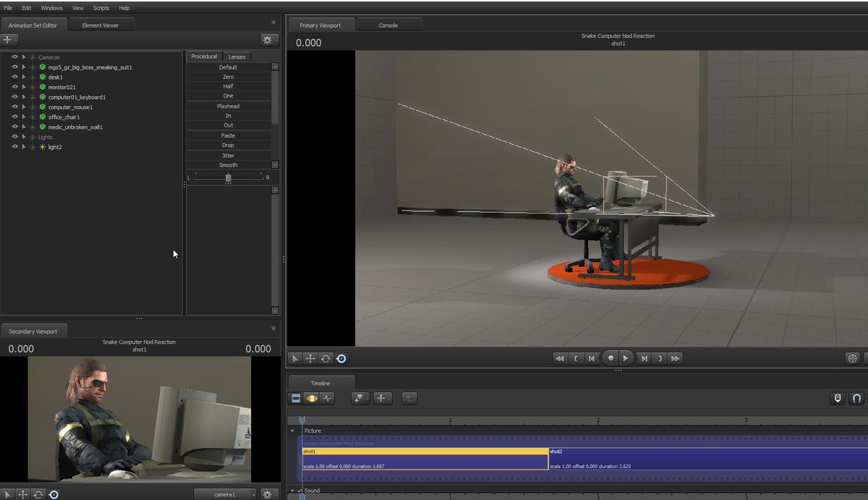868x500 pixels.
Task: Toggle selectability arrow for medic_unbroken_wall1
Action: 24,127
